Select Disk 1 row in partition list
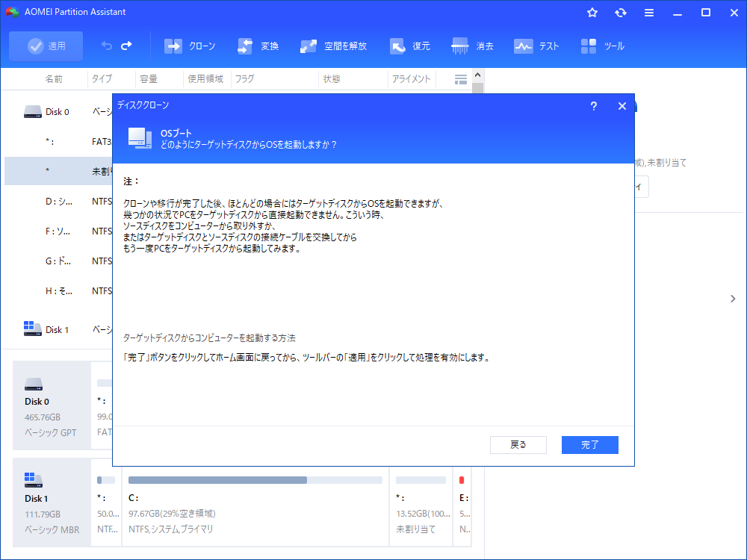 pyautogui.click(x=58, y=329)
